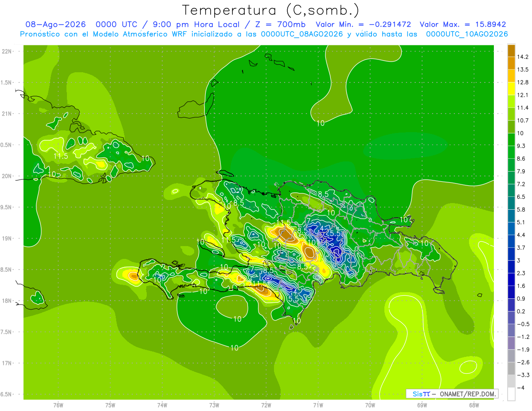Click the legend value '-1.2'
The height and width of the screenshot is (411, 532).
click(523, 337)
